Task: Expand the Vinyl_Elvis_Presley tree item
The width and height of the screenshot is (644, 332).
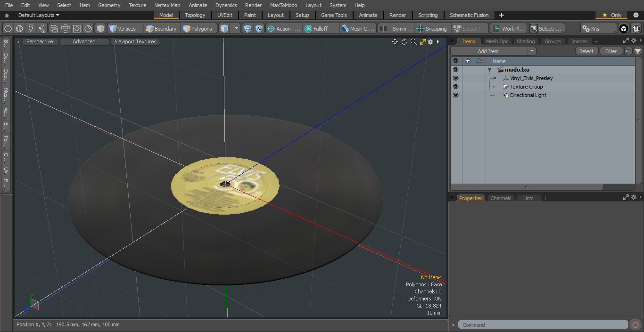Action: tap(495, 78)
